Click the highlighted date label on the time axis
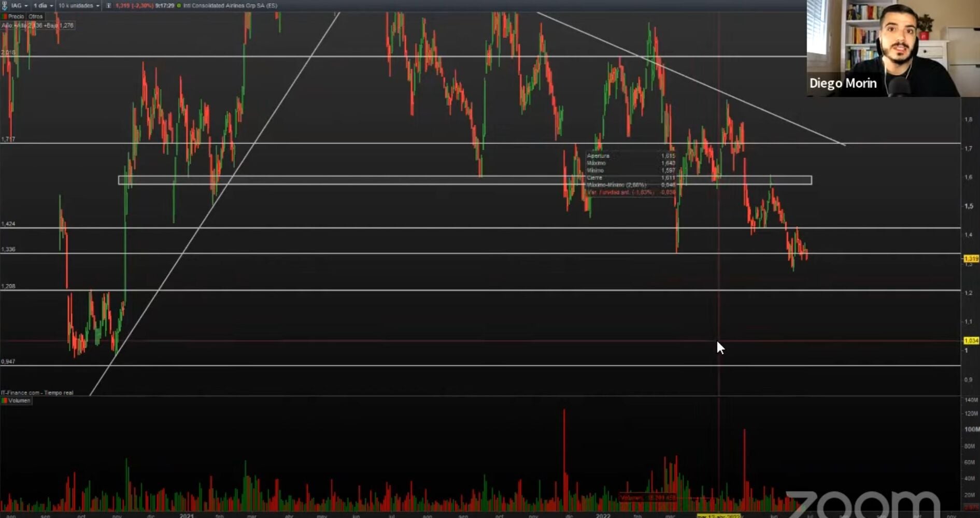 (x=718, y=516)
